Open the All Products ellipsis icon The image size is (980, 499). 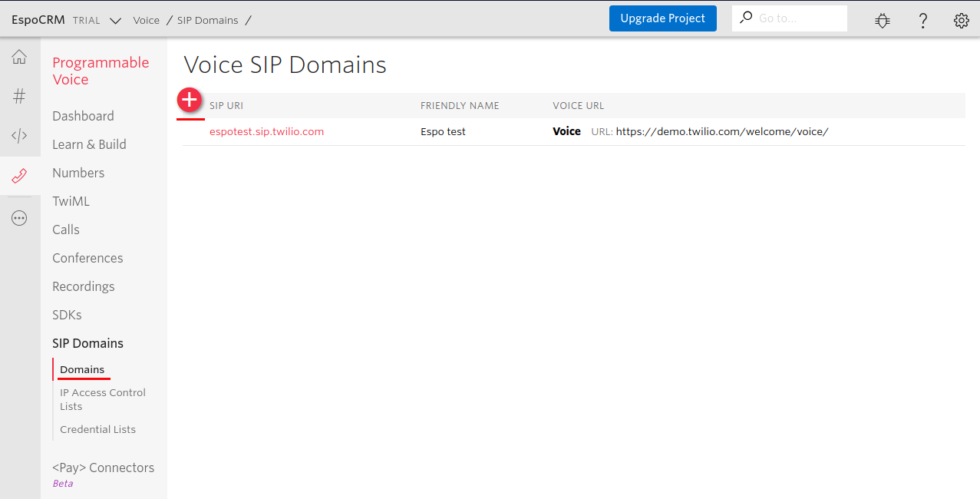coord(18,217)
